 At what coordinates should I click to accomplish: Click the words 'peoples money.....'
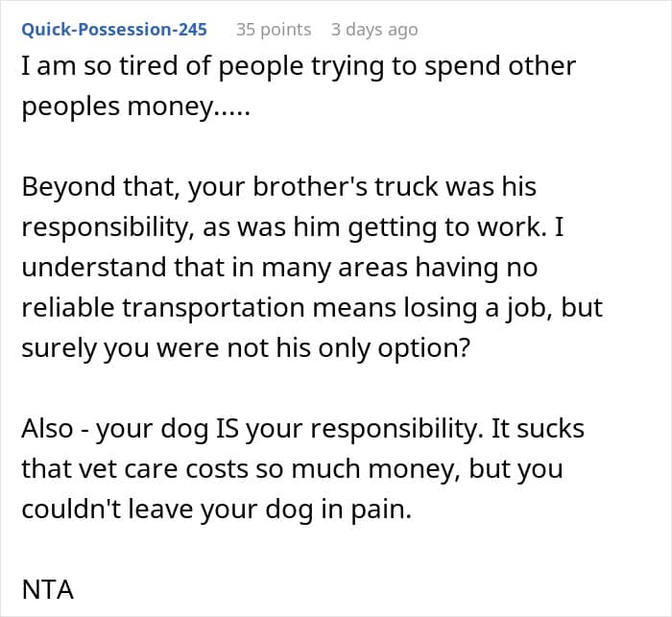pos(134,108)
